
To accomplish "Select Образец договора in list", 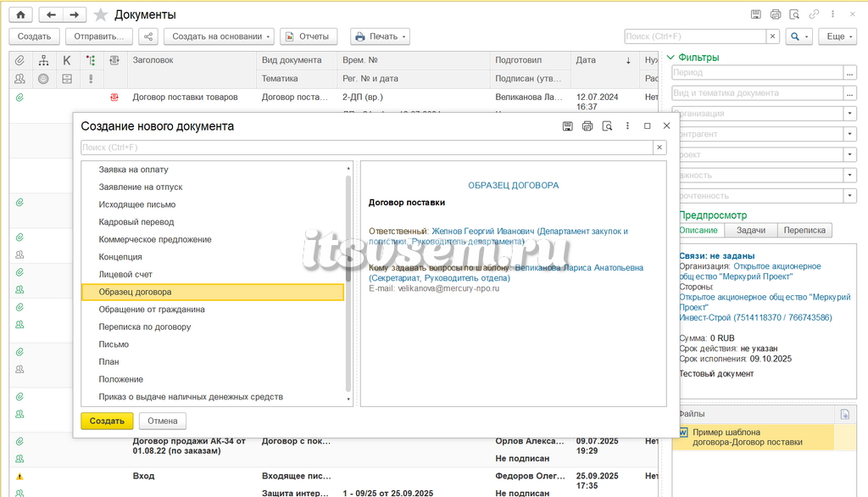I will coord(213,292).
